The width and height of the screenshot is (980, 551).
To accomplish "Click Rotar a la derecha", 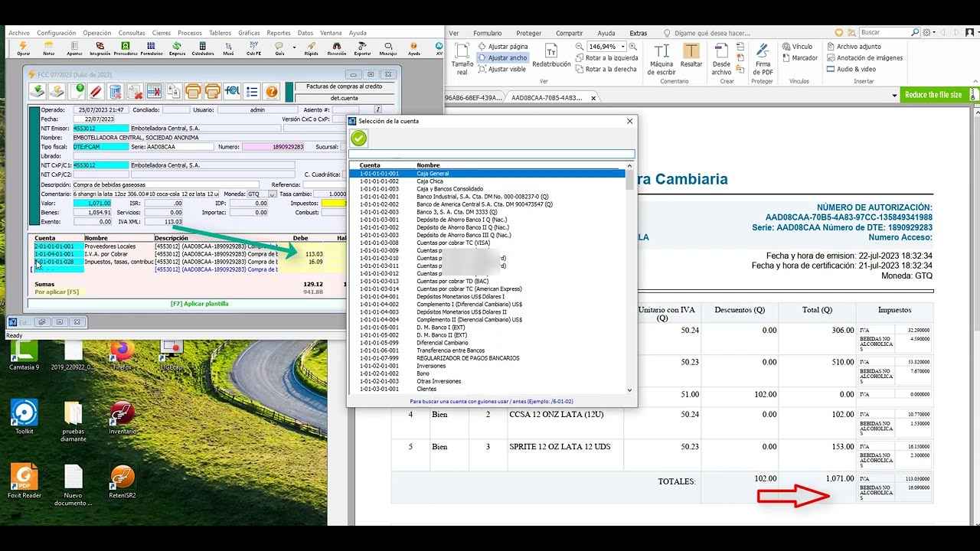I will pyautogui.click(x=605, y=69).
